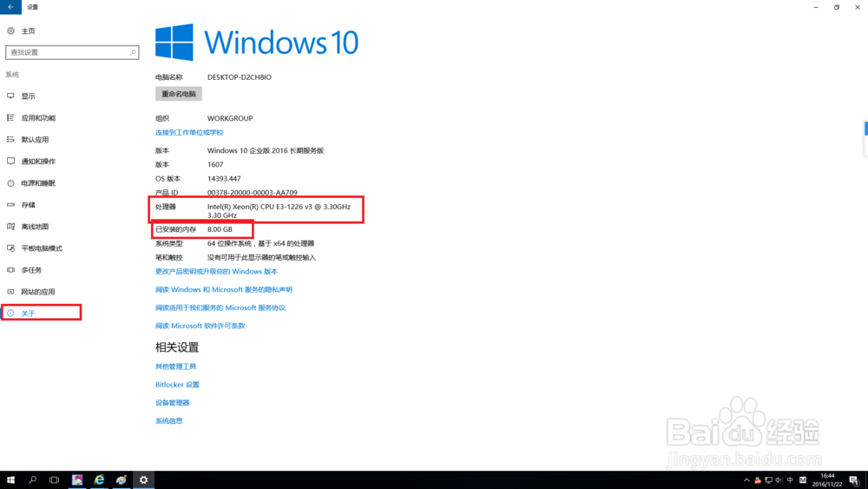
Task: Click the version number 1607
Action: click(x=215, y=164)
